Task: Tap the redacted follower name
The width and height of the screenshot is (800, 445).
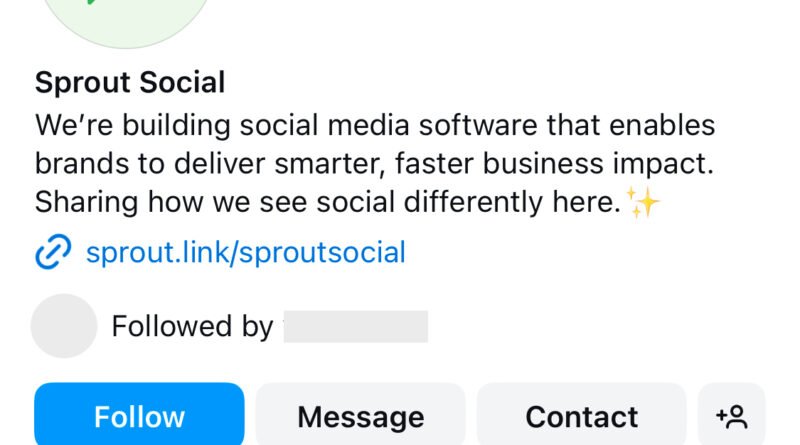Action: point(355,326)
